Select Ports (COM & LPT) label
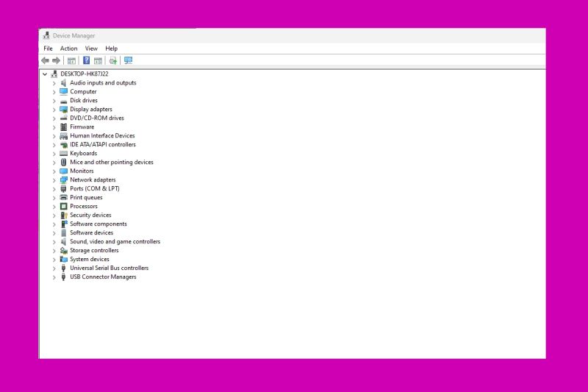588x392 pixels. click(95, 189)
